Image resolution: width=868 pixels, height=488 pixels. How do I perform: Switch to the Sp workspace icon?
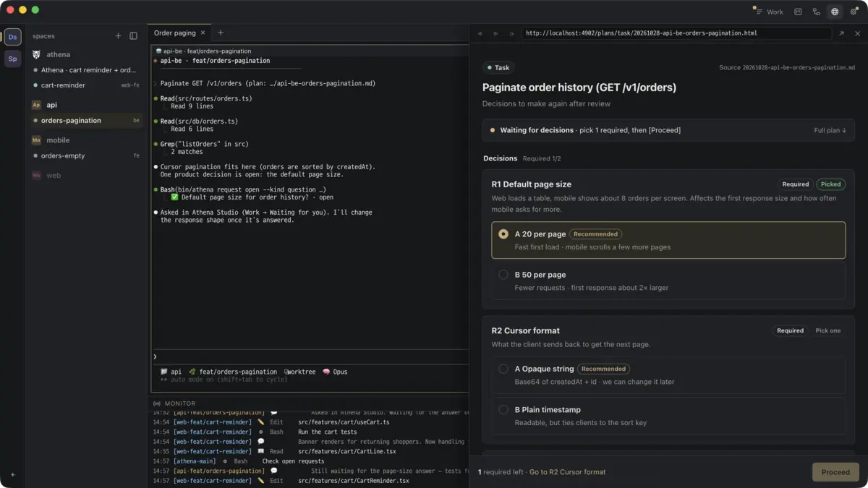[x=13, y=59]
